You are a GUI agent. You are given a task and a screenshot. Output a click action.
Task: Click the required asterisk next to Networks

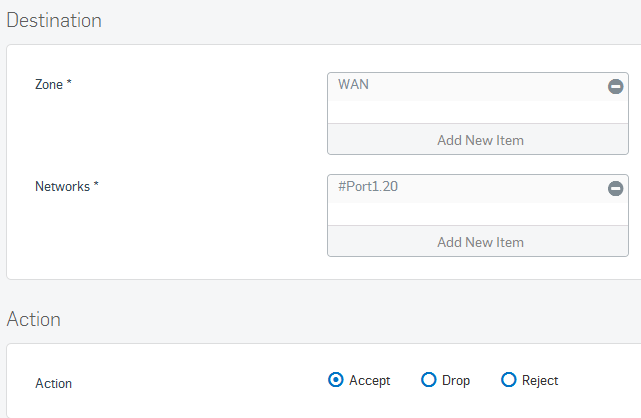[x=96, y=184]
